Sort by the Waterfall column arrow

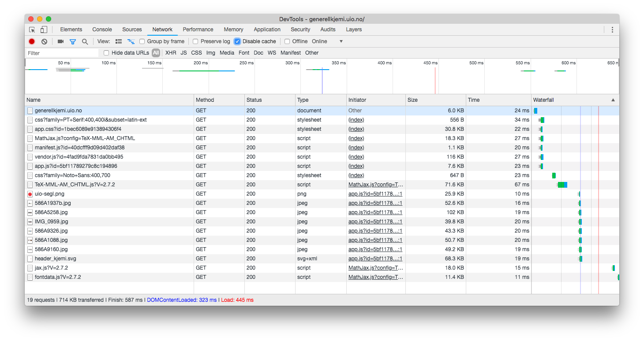[x=613, y=100]
